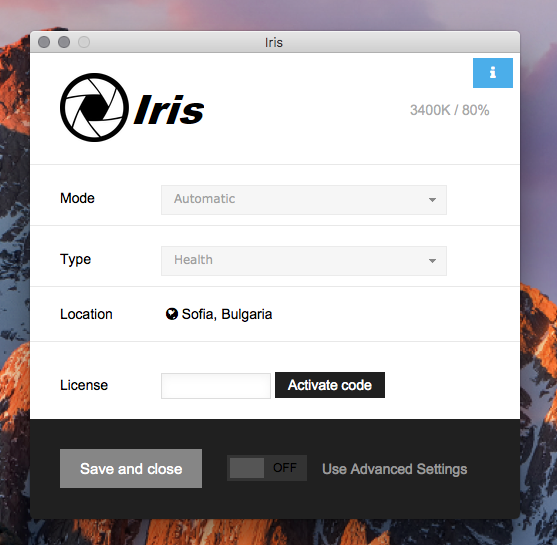Screen dimensions: 557x545
Task: Click the Iris aperture logo icon
Action: coord(94,107)
